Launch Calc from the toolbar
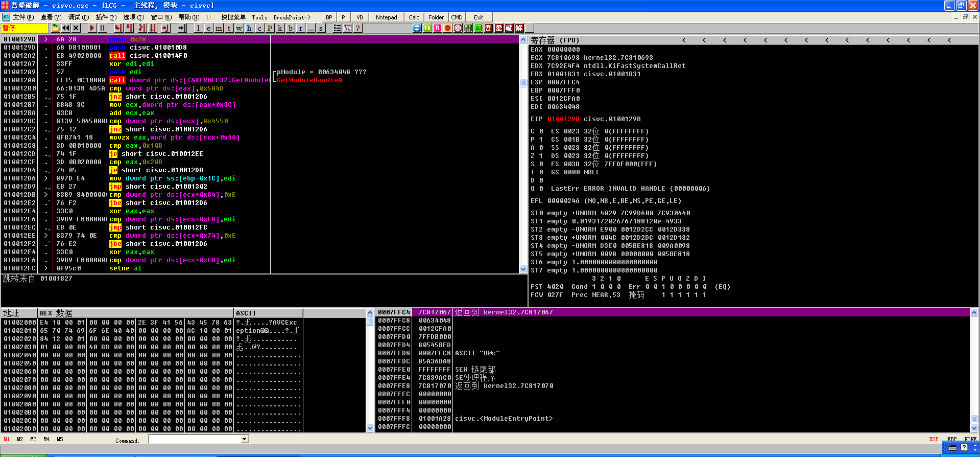 (414, 17)
